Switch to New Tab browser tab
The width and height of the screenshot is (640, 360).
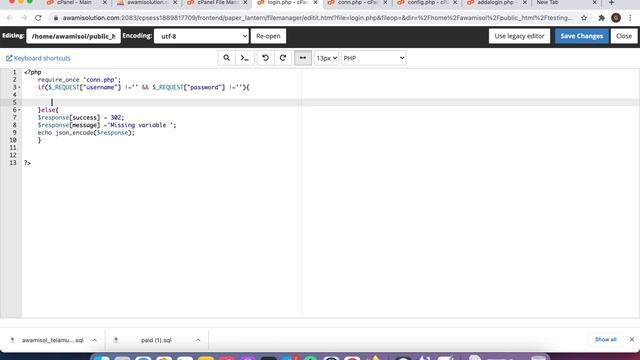[x=548, y=3]
